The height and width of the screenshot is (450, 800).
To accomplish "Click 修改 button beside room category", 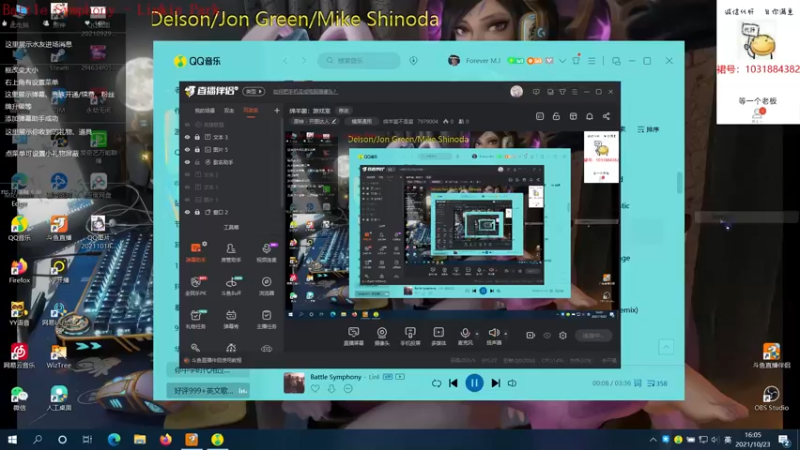I will coord(344,111).
